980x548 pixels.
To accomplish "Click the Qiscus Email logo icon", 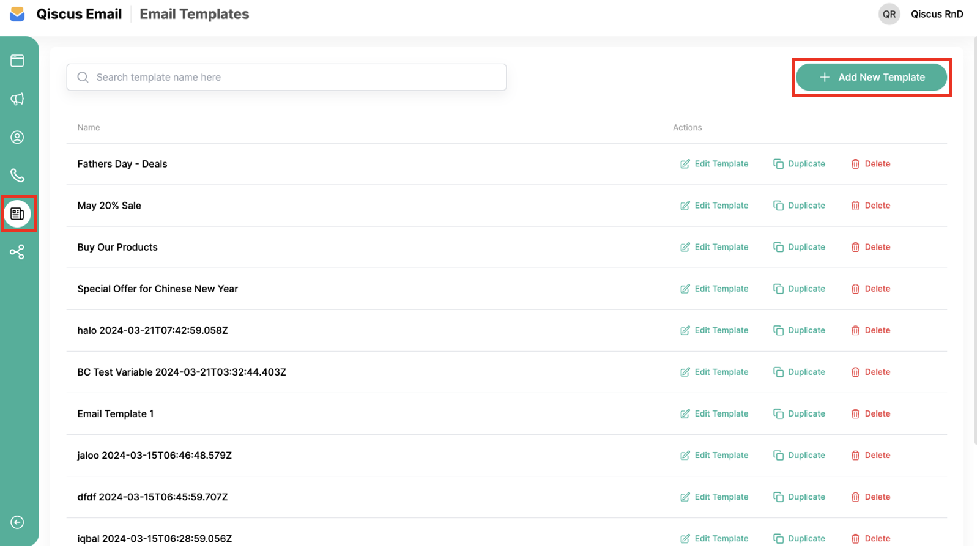I will click(17, 14).
